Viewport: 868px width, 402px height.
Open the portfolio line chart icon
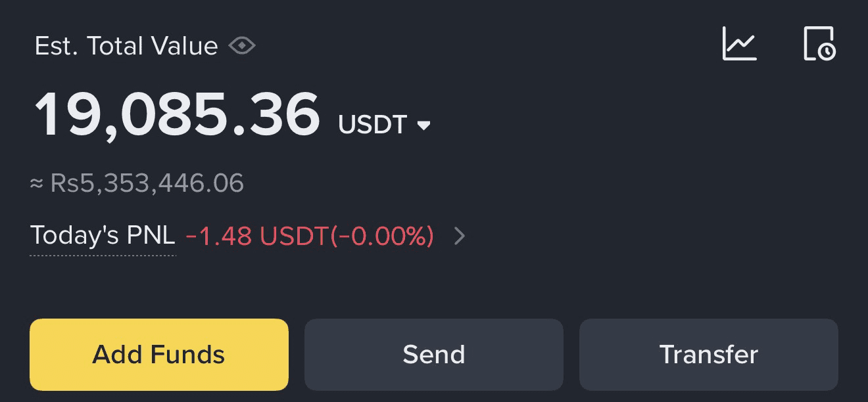tap(740, 44)
